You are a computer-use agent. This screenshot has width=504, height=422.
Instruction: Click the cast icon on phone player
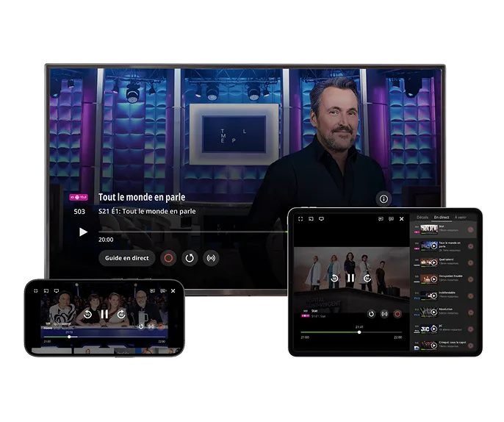coord(46,291)
